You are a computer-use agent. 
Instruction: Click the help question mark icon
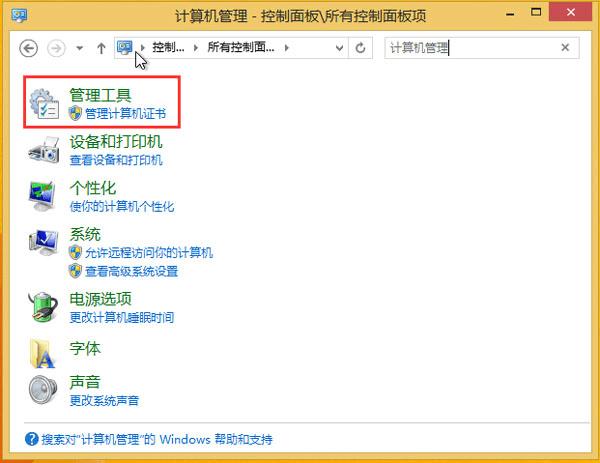pos(32,439)
